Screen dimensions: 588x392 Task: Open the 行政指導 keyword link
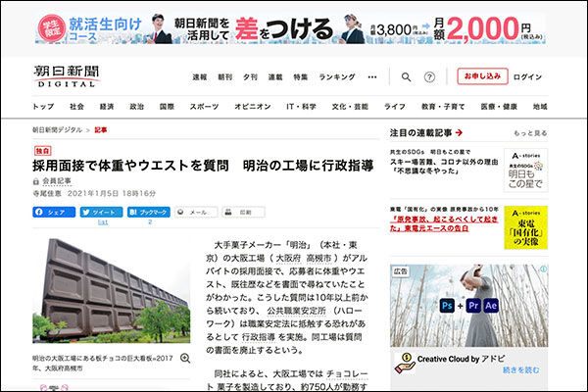click(259, 337)
